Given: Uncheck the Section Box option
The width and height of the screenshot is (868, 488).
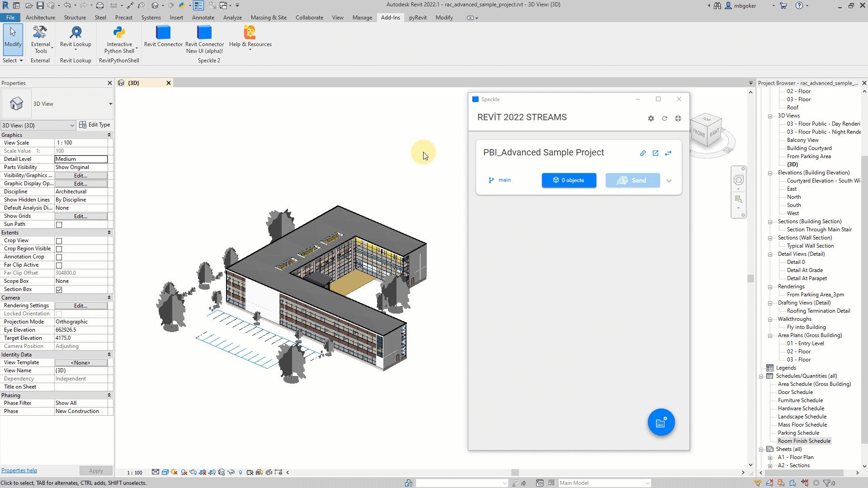Looking at the screenshot, I should 59,290.
